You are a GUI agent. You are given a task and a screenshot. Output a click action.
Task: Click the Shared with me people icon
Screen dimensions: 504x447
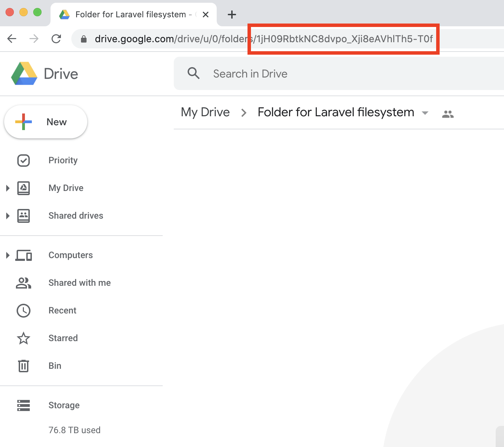(24, 283)
